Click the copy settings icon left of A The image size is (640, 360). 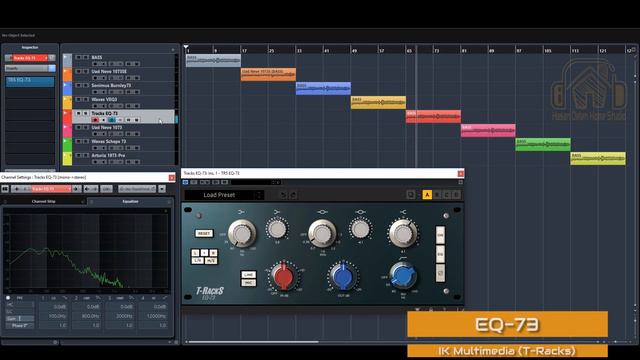(x=411, y=195)
